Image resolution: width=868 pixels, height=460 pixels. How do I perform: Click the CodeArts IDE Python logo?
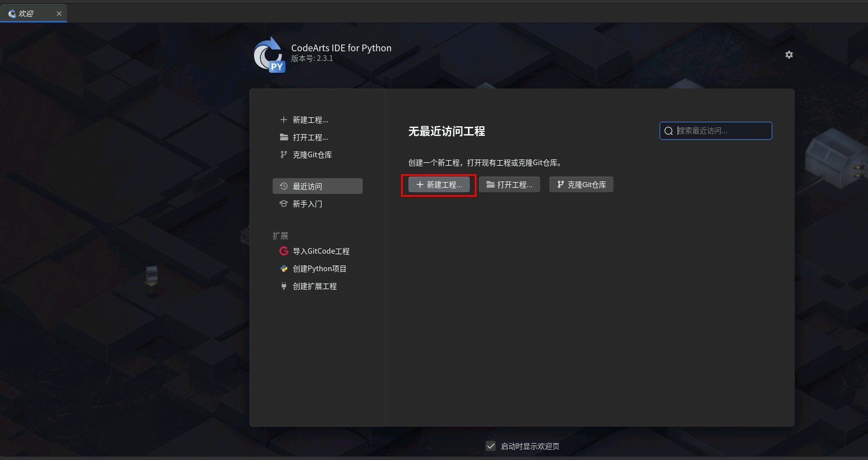click(x=269, y=55)
